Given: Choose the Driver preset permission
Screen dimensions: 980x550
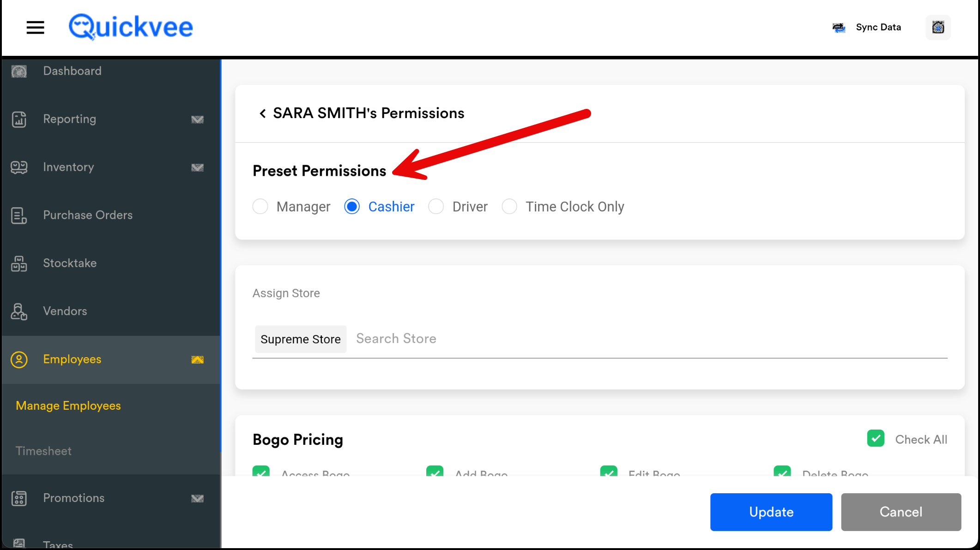Looking at the screenshot, I should pyautogui.click(x=436, y=207).
